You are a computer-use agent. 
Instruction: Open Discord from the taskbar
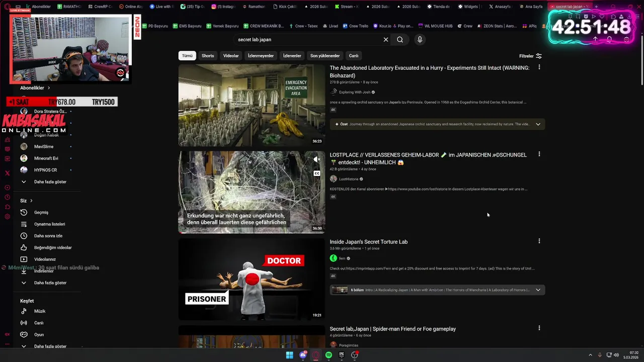(x=303, y=355)
